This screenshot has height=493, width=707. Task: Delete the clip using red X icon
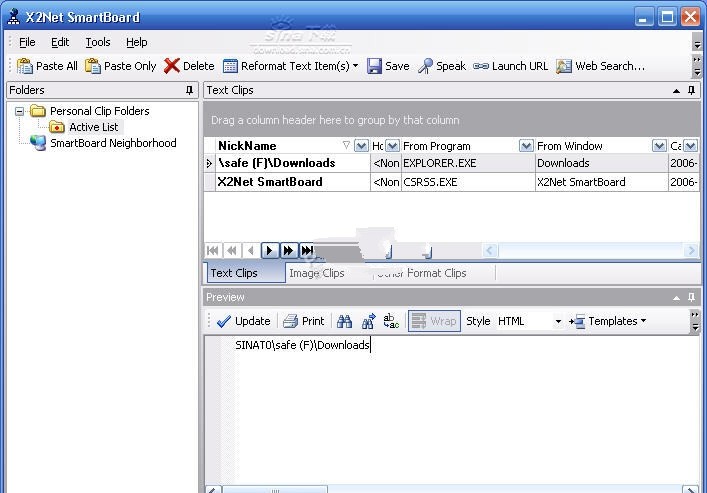pyautogui.click(x=171, y=66)
